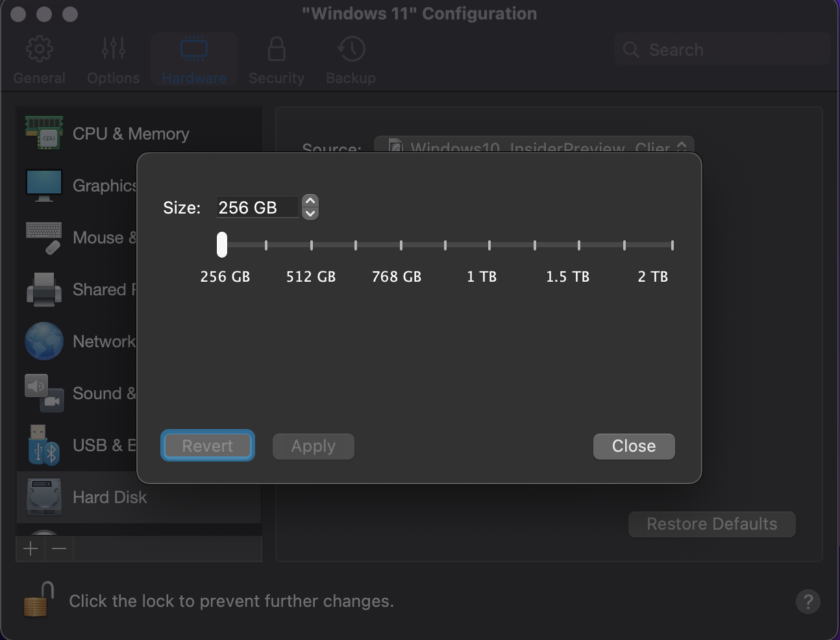Click the Revert button
The image size is (840, 640).
208,446
